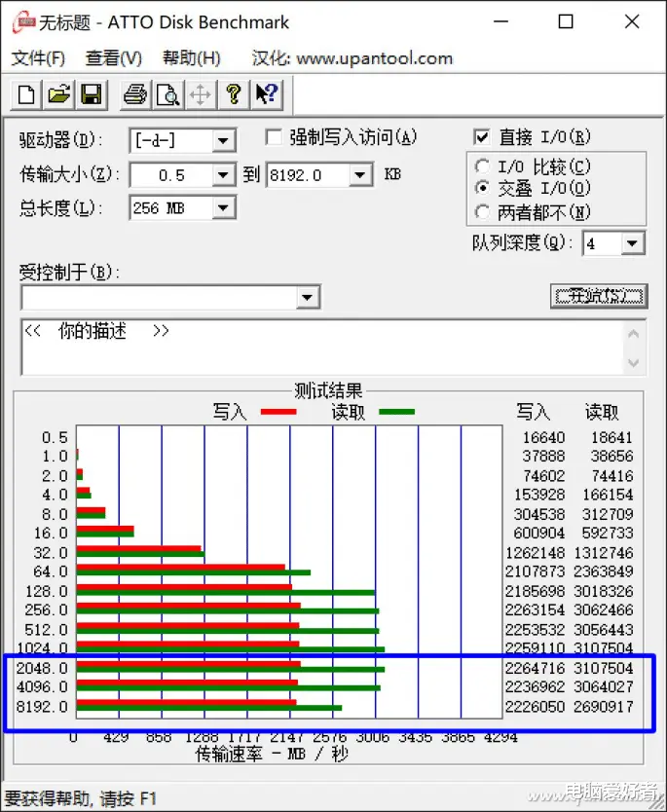This screenshot has height=812, width=667.
Task: Click the green 读取 legend swatch
Action: 396,412
